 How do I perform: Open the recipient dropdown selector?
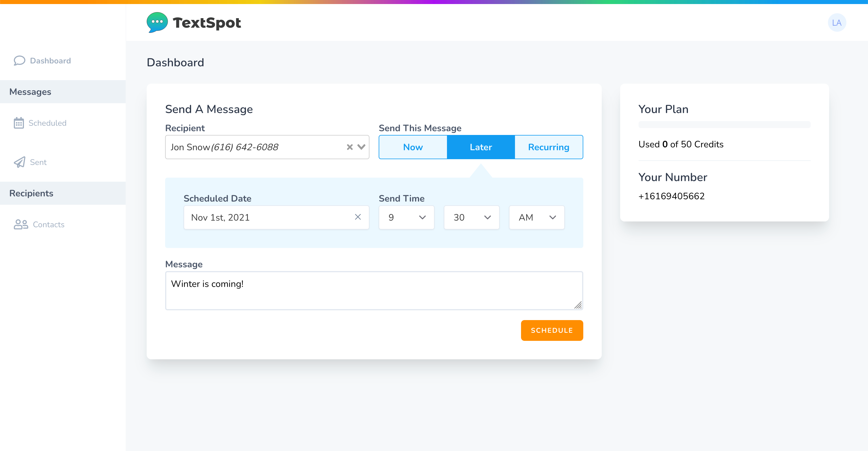pos(361,147)
